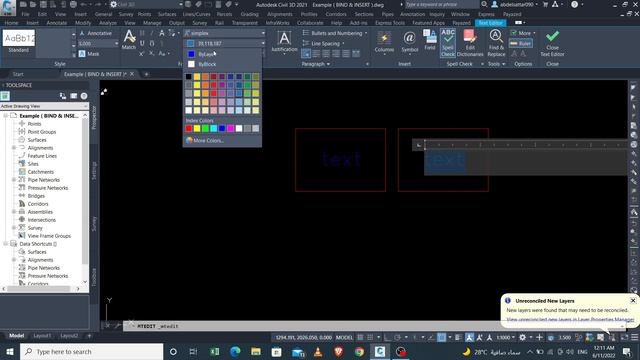Open the Surfaces menu

pyautogui.click(x=167, y=14)
